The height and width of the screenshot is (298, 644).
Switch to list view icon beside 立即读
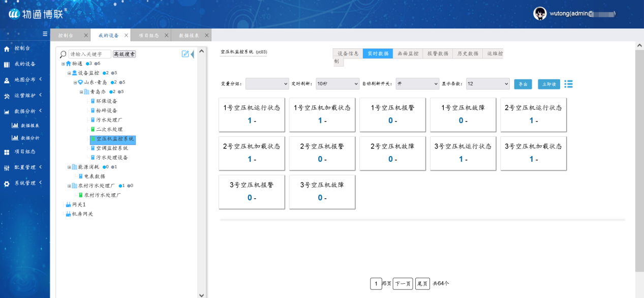pos(568,84)
